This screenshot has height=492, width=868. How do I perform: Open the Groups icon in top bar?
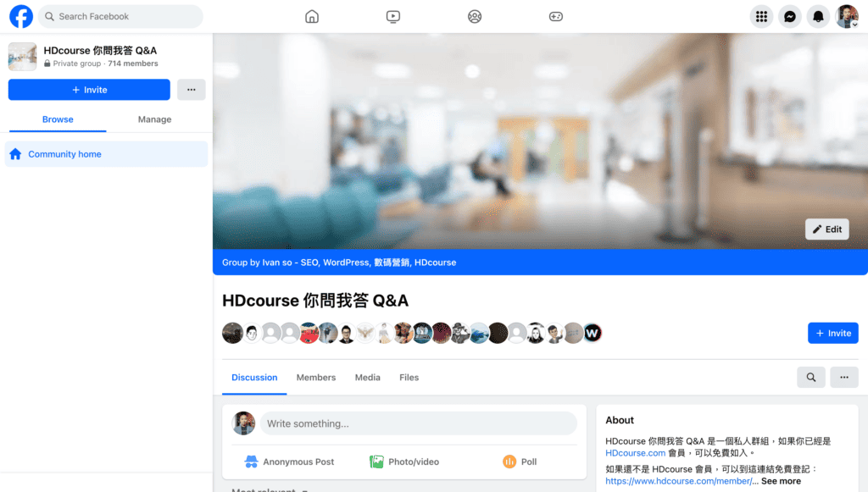[x=475, y=17]
